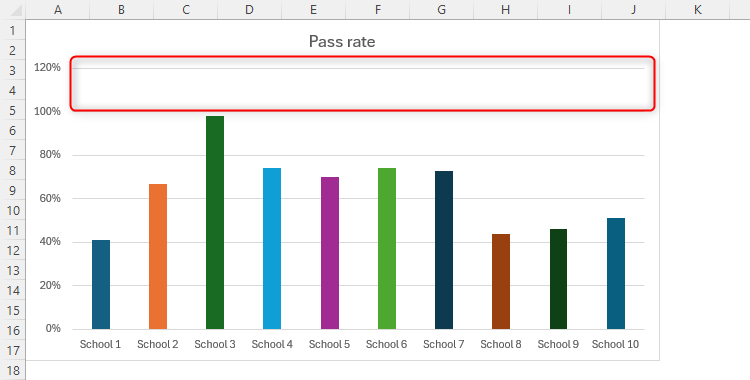
Task: Click the School 8 brown bar
Action: [x=501, y=281]
